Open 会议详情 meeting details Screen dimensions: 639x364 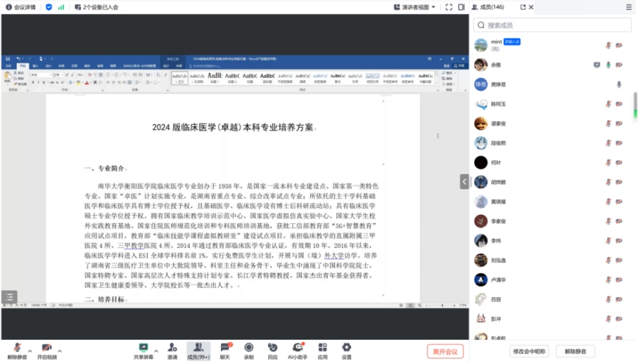[x=20, y=7]
